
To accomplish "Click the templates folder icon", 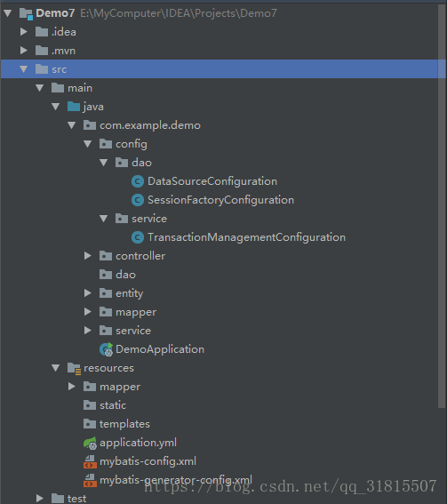I will tap(90, 424).
